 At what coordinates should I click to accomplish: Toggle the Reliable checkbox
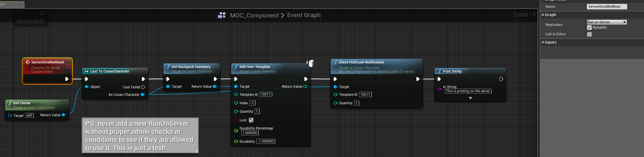click(589, 28)
